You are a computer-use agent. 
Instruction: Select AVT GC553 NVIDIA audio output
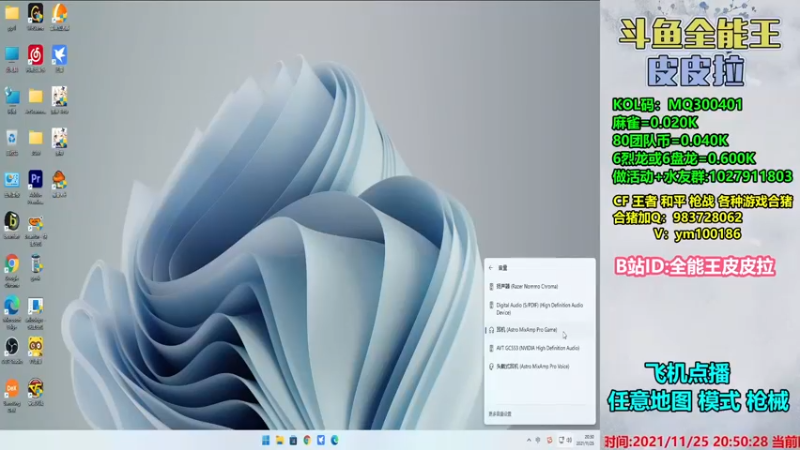click(539, 348)
